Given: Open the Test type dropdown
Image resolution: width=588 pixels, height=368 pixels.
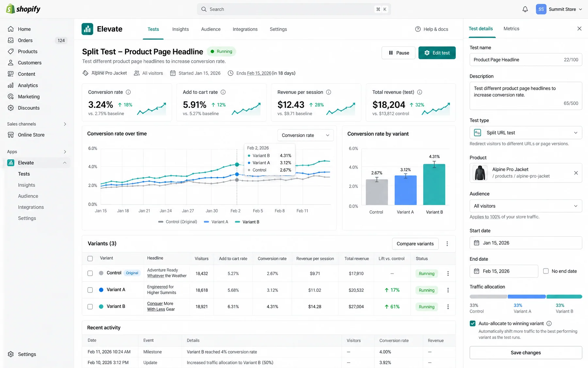Looking at the screenshot, I should 526,133.
